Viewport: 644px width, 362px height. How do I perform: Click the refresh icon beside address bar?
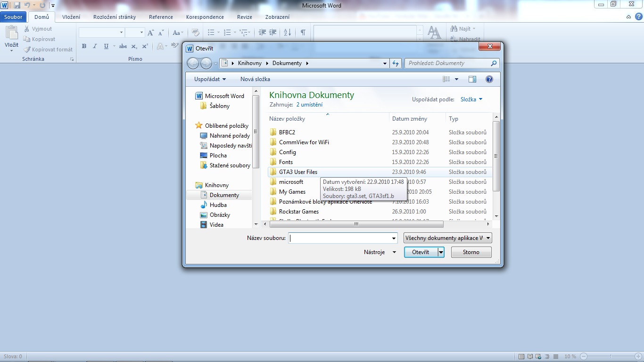pos(396,63)
